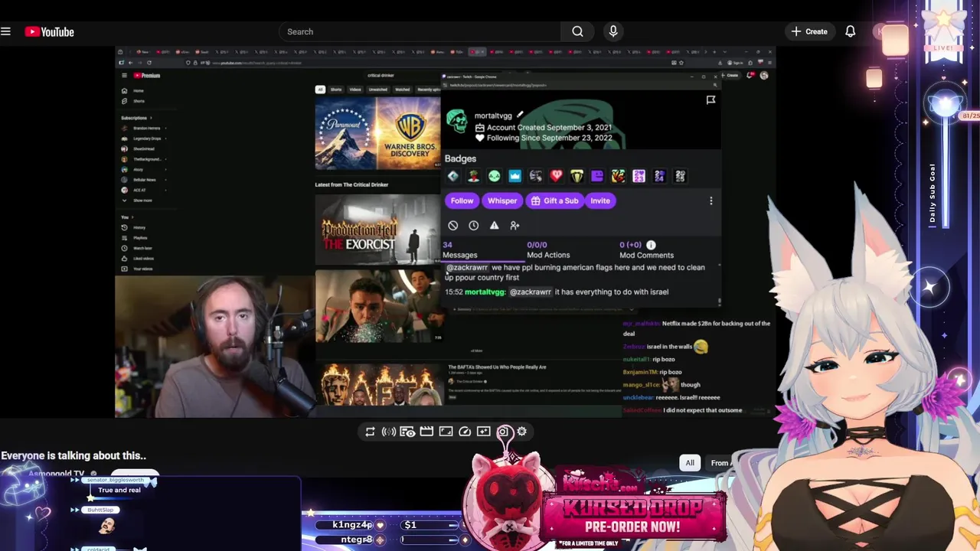The image size is (980, 551).
Task: Click the Invite button
Action: 600,201
